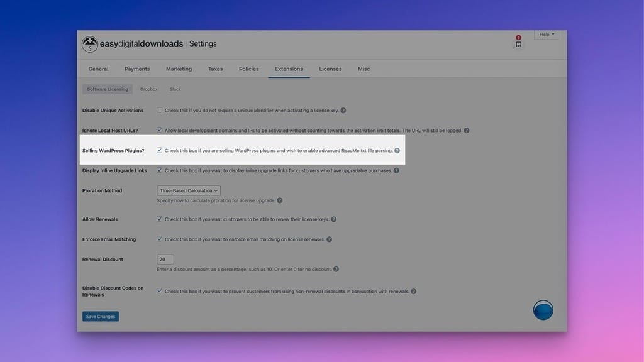The height and width of the screenshot is (362, 644).
Task: Open the help icon for Disable Discount Codes
Action: [x=413, y=291]
